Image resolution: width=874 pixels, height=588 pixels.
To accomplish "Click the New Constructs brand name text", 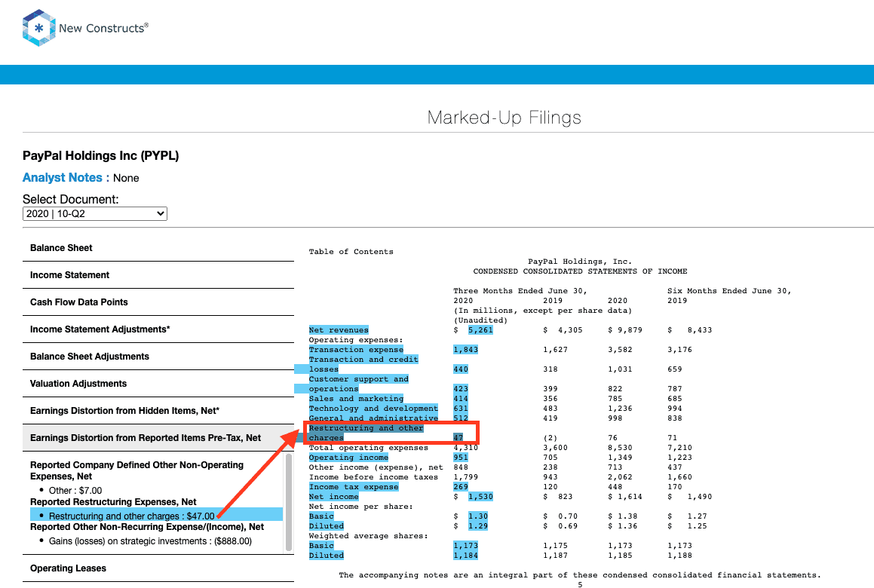I will tap(103, 28).
